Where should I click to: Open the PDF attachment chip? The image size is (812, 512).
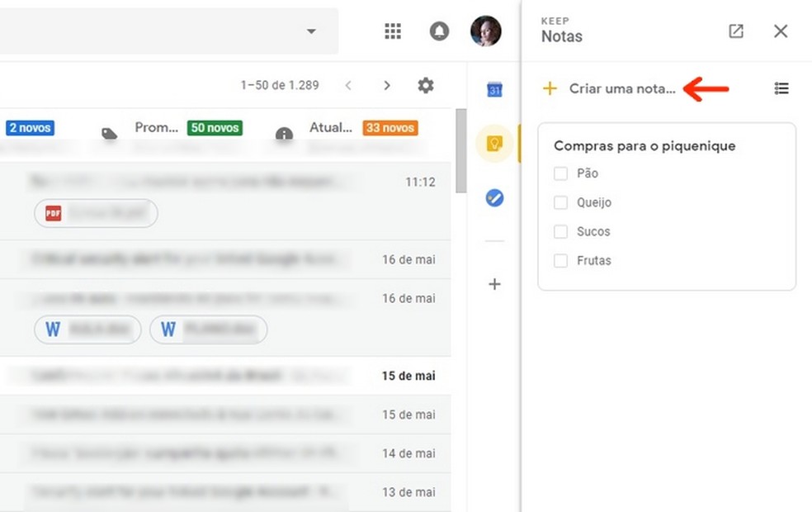[96, 213]
